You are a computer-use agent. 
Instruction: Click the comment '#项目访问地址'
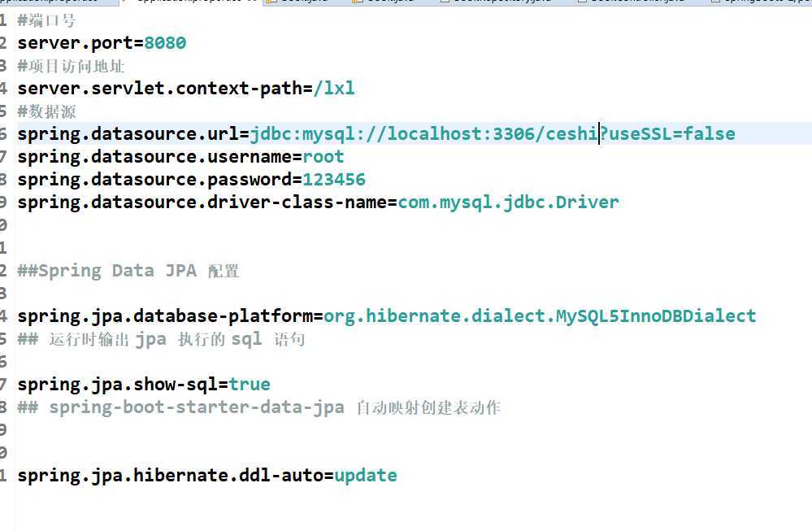(71, 67)
